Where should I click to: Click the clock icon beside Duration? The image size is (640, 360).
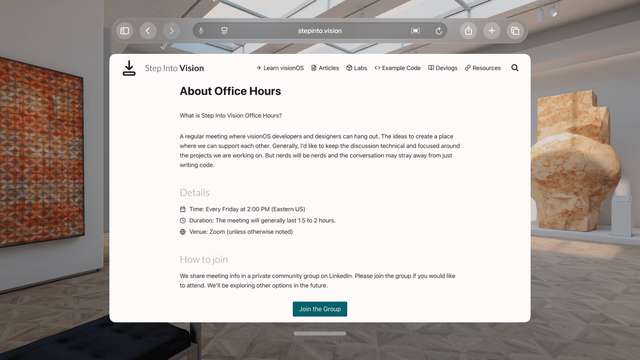coord(182,220)
